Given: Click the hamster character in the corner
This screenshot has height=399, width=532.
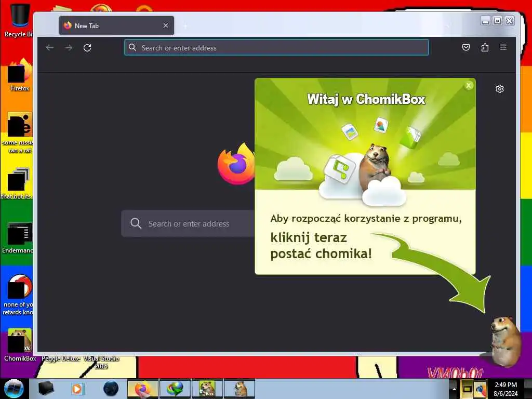Looking at the screenshot, I should point(505,341).
